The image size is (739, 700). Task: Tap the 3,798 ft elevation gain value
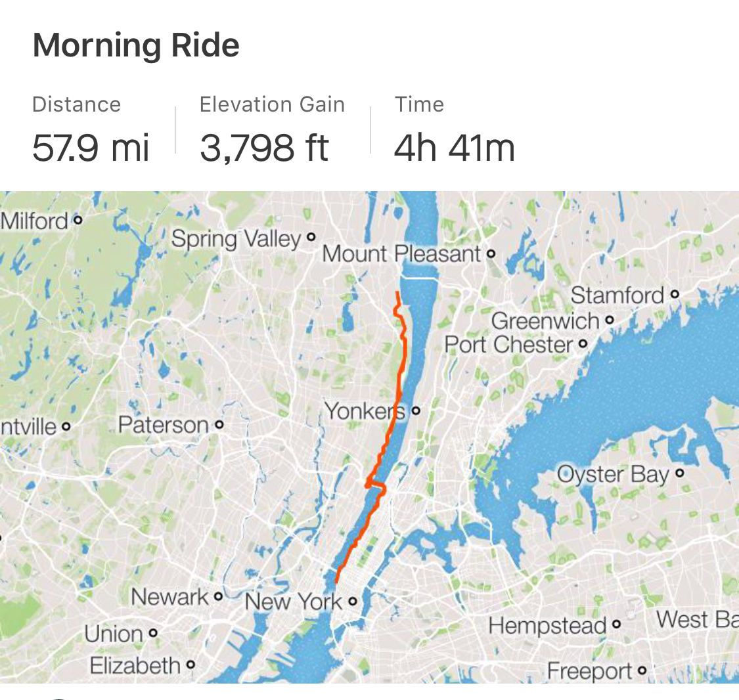point(264,147)
